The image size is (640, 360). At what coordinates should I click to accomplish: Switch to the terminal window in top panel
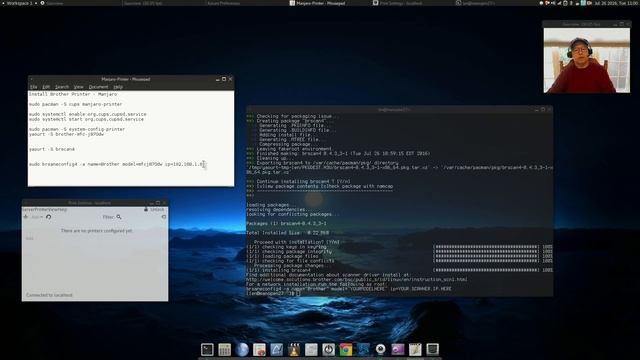click(x=476, y=3)
